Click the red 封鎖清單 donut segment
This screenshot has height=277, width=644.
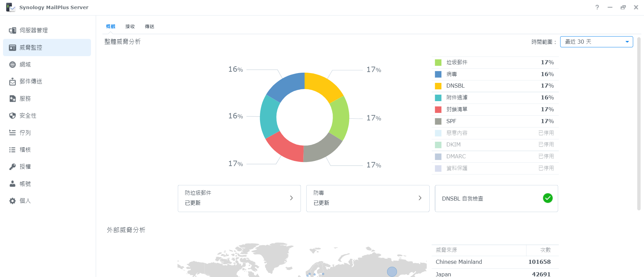pos(286,149)
